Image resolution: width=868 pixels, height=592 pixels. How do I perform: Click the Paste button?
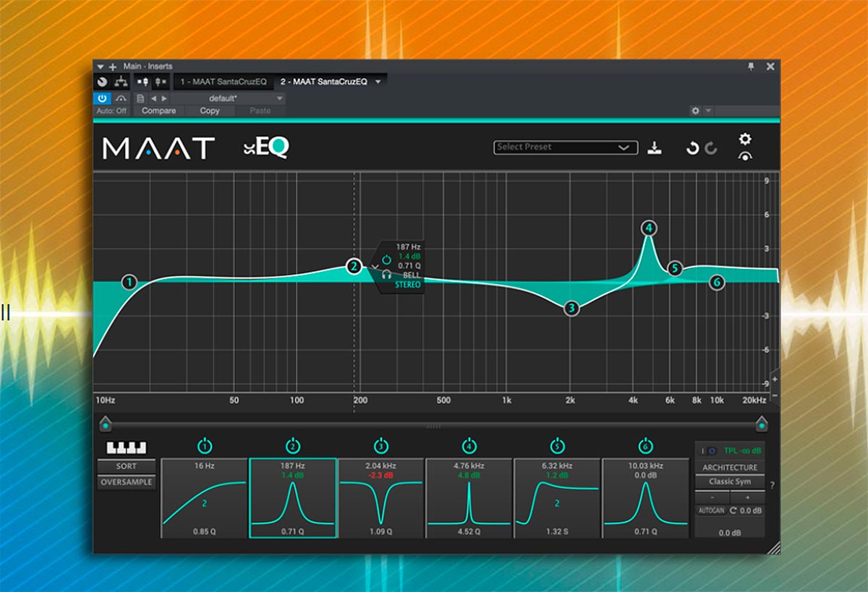(x=260, y=111)
